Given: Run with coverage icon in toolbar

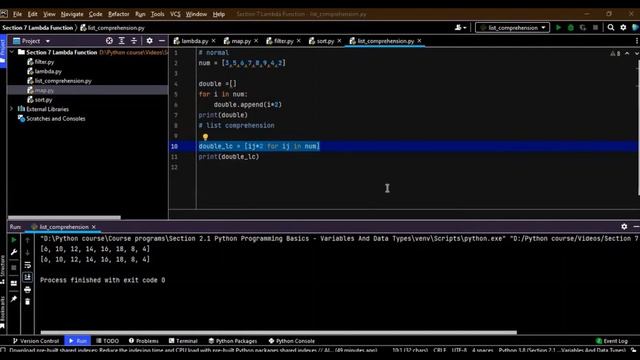Looking at the screenshot, I should [583, 28].
